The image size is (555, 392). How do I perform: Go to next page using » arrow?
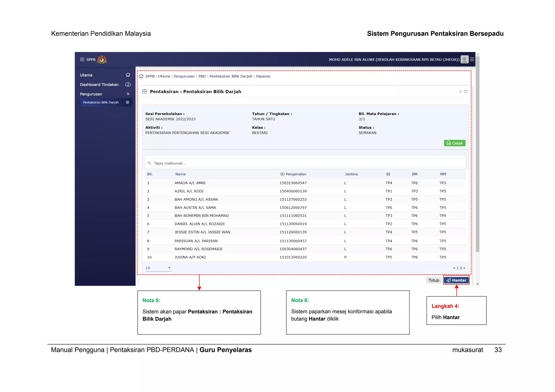coord(464,268)
